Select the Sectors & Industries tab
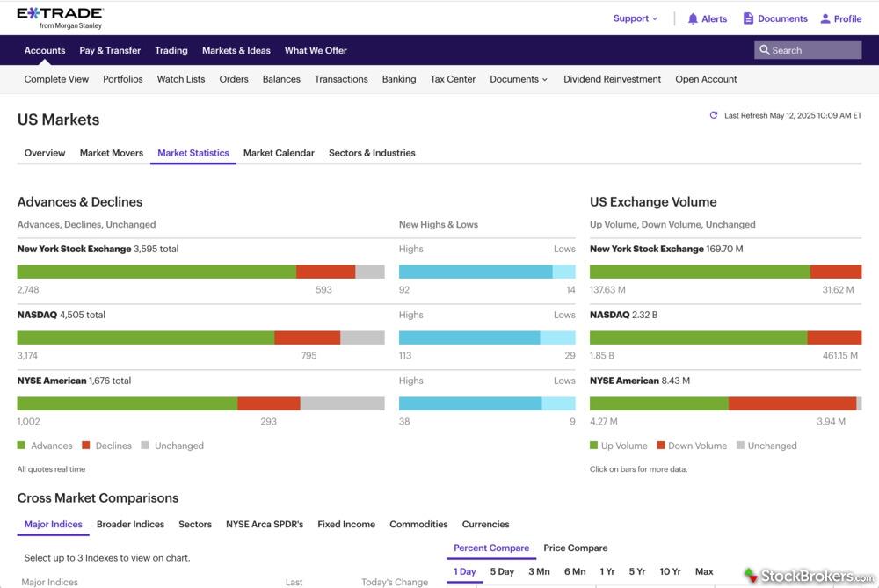The height and width of the screenshot is (588, 879). (x=372, y=153)
